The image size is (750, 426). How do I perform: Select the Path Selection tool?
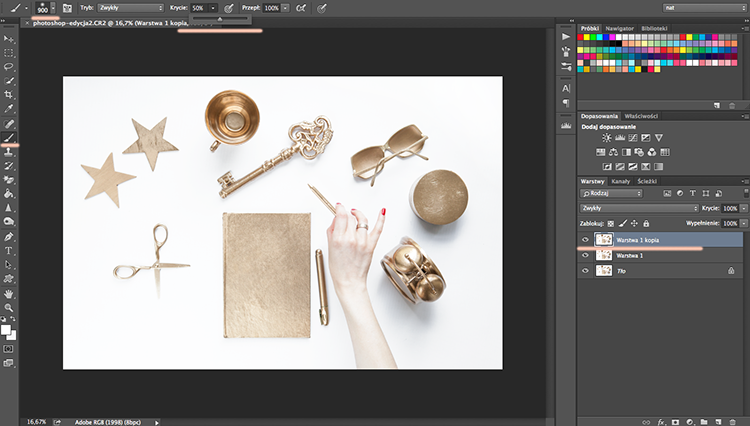[x=9, y=264]
